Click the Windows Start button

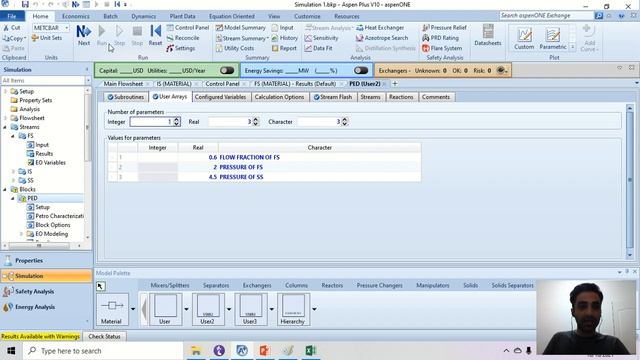tap(11, 351)
